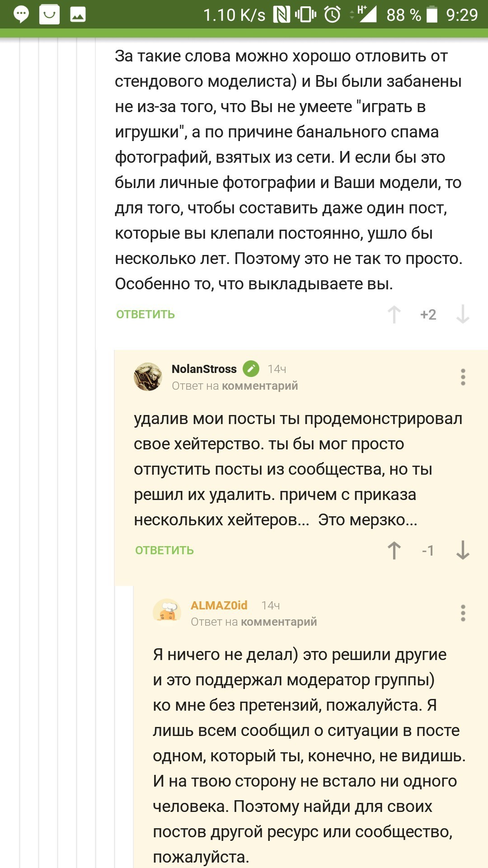Tap the green pencil author badge

pyautogui.click(x=251, y=369)
